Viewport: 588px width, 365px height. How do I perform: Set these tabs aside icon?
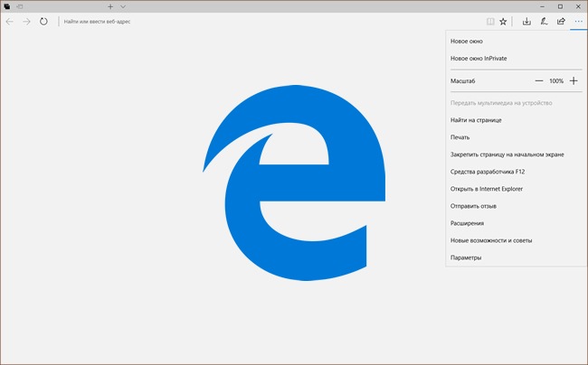pyautogui.click(x=20, y=6)
